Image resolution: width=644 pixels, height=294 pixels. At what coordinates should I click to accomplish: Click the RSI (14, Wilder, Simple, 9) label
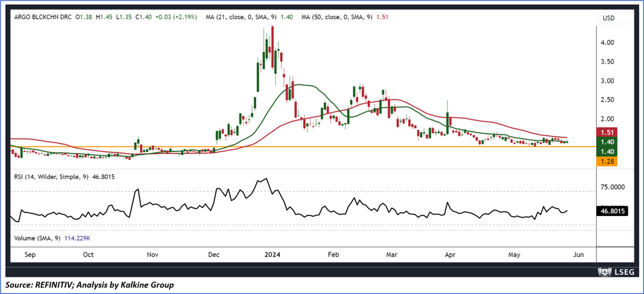52,177
